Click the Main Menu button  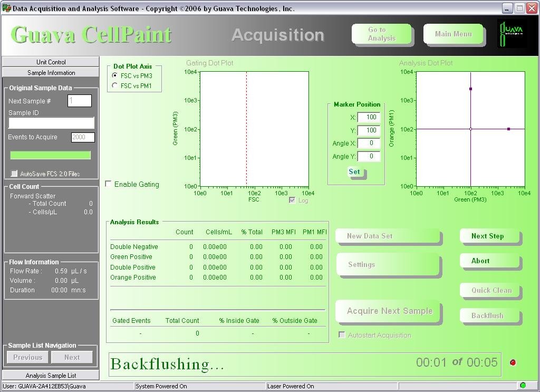453,34
